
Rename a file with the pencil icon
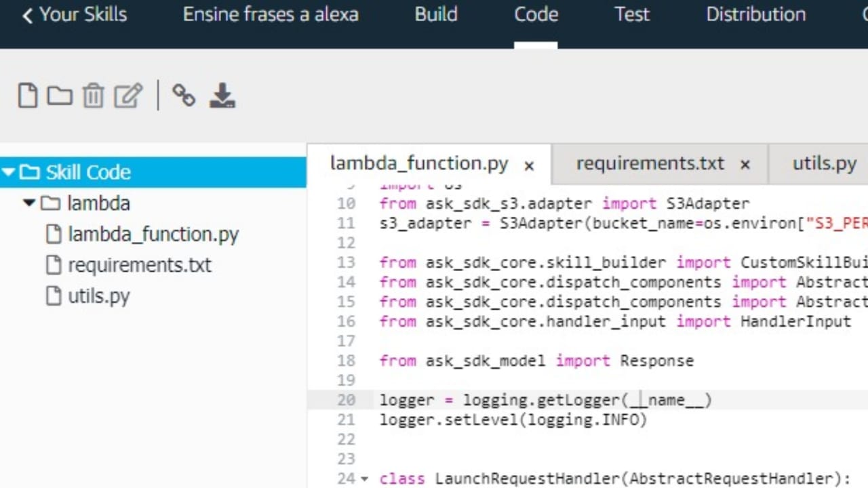(x=128, y=95)
